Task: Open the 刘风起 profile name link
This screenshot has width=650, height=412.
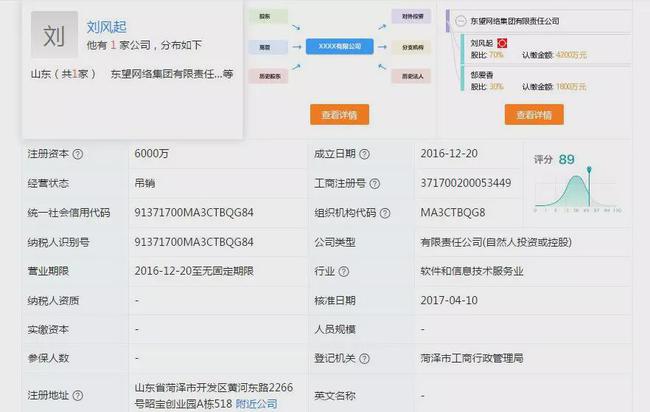Action: (107, 27)
